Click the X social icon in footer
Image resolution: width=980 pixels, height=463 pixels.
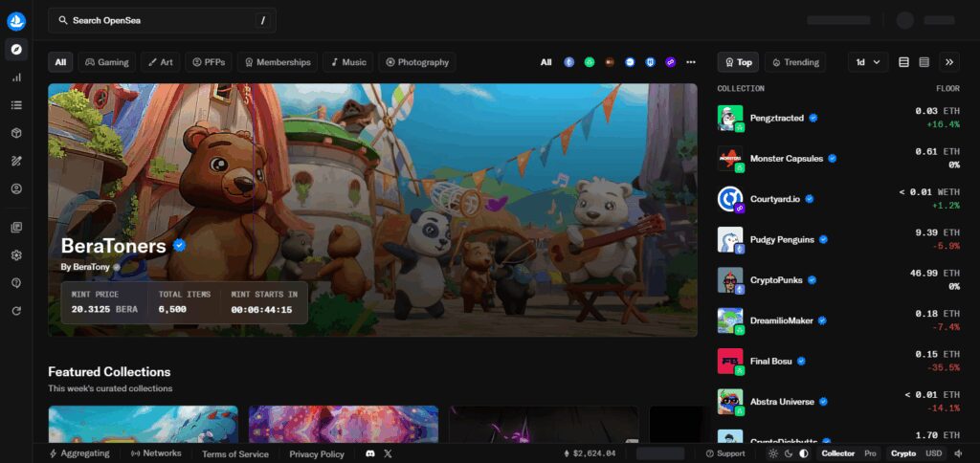pos(389,453)
